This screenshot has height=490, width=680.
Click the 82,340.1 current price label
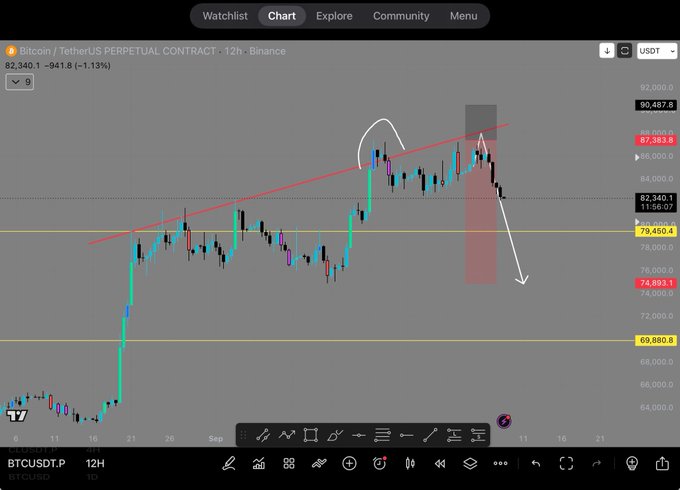pos(657,203)
